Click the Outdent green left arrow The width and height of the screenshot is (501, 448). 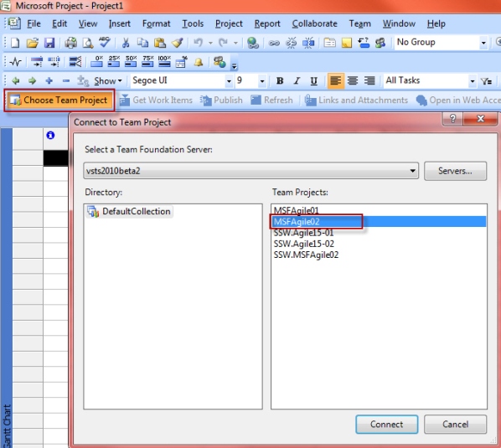click(15, 80)
